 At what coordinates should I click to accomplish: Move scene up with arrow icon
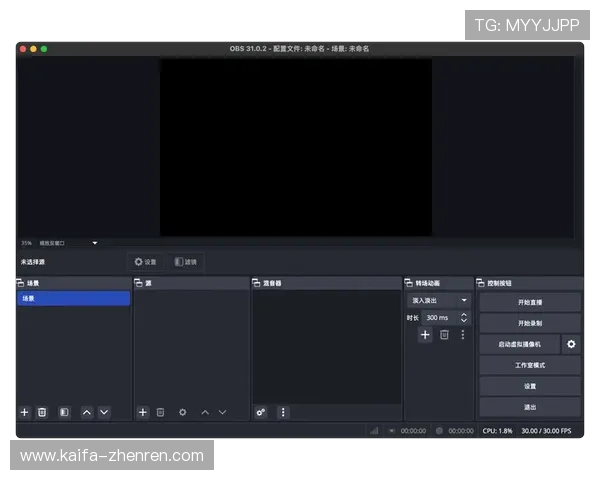point(87,412)
